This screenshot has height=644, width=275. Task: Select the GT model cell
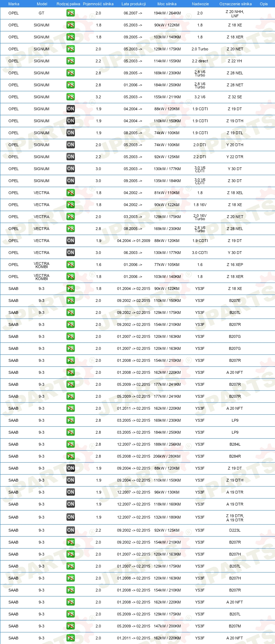tap(41, 13)
